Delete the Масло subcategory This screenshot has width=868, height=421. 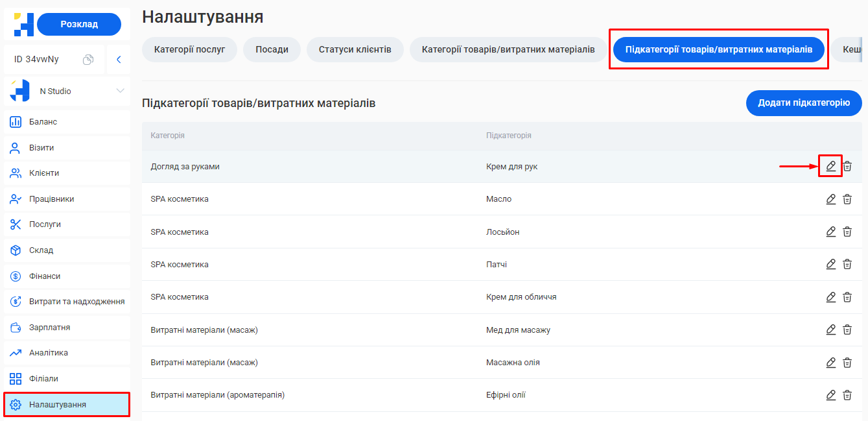(x=847, y=199)
